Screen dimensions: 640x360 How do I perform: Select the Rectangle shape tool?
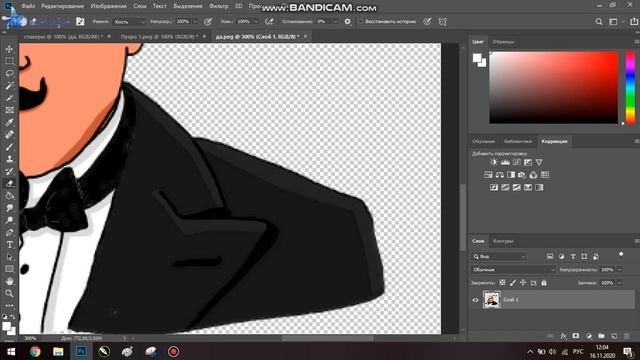pos(9,269)
